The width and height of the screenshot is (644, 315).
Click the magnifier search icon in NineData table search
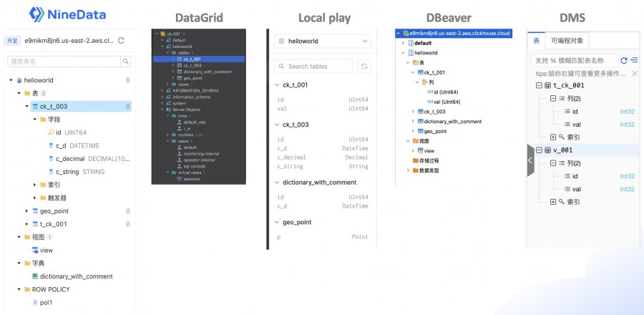point(126,62)
